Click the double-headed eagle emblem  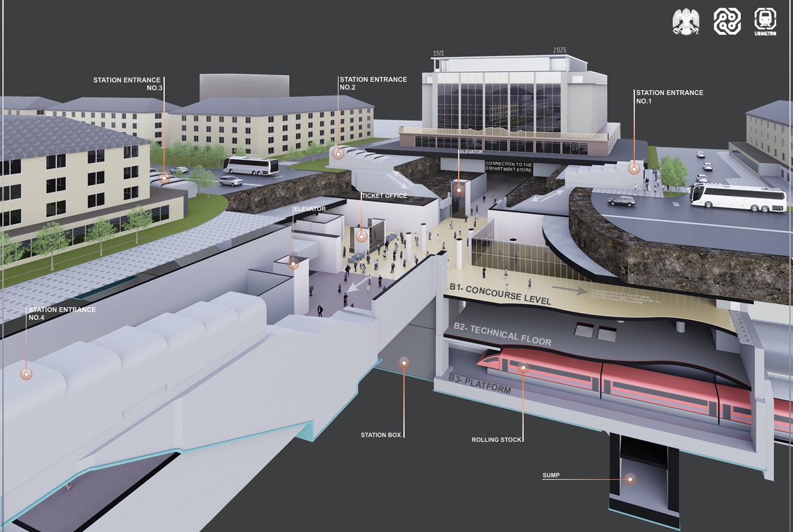[685, 22]
